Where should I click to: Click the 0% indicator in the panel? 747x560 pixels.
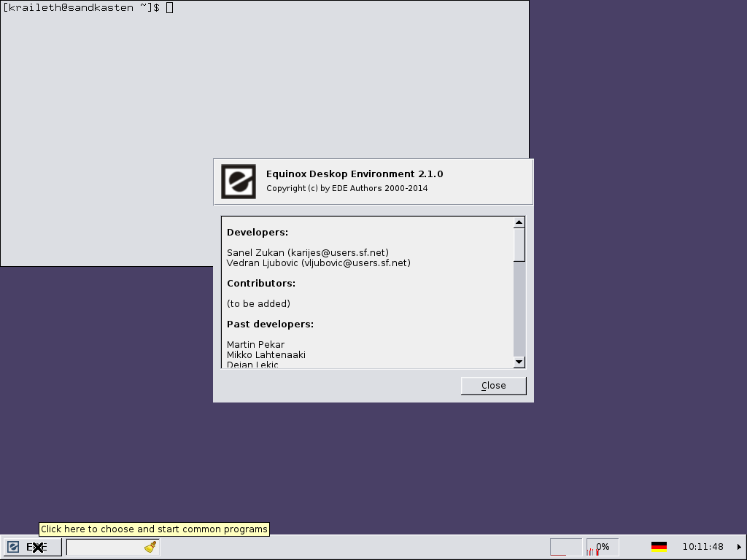pos(603,547)
